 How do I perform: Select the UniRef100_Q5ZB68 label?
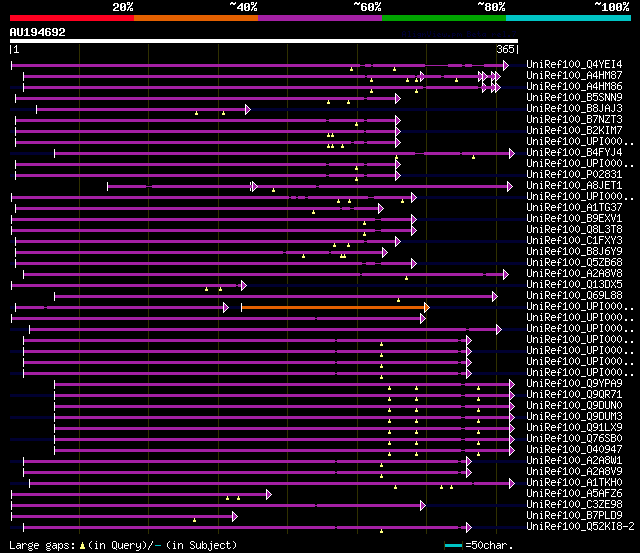click(x=574, y=262)
